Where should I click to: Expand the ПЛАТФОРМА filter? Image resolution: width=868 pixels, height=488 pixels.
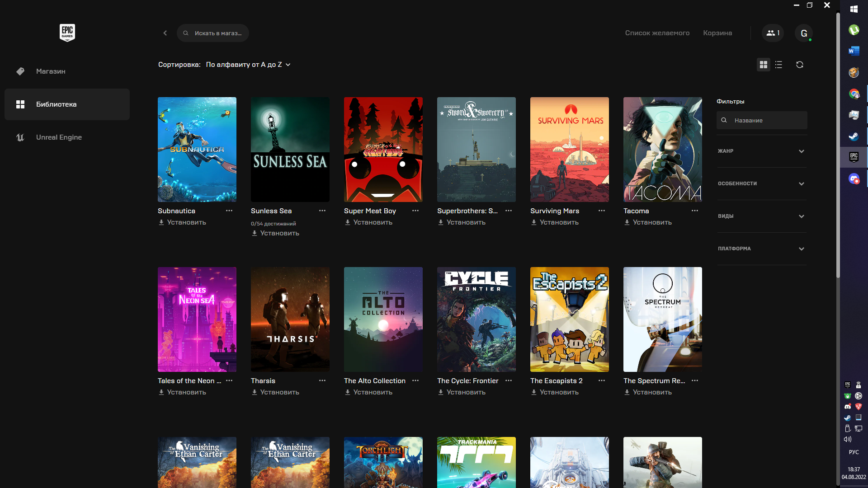point(762,249)
